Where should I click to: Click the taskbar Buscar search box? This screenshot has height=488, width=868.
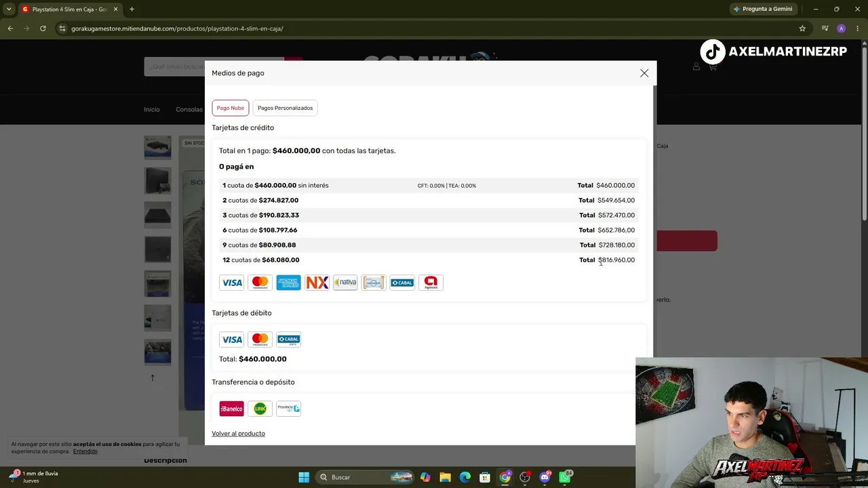click(x=366, y=477)
